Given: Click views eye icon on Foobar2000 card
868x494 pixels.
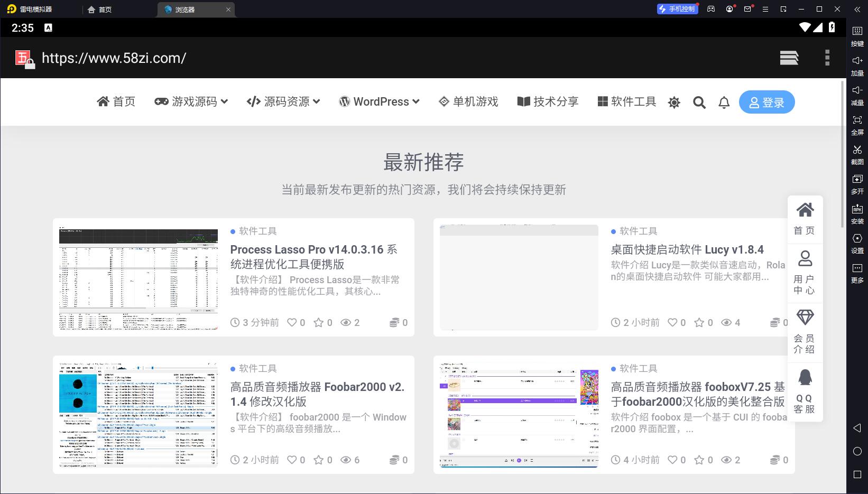Looking at the screenshot, I should [x=346, y=460].
